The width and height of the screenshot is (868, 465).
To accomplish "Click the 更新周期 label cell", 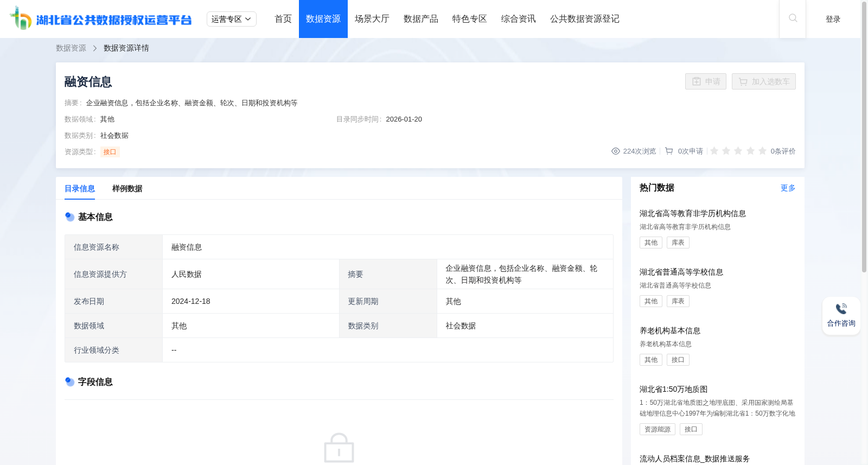I will click(388, 301).
